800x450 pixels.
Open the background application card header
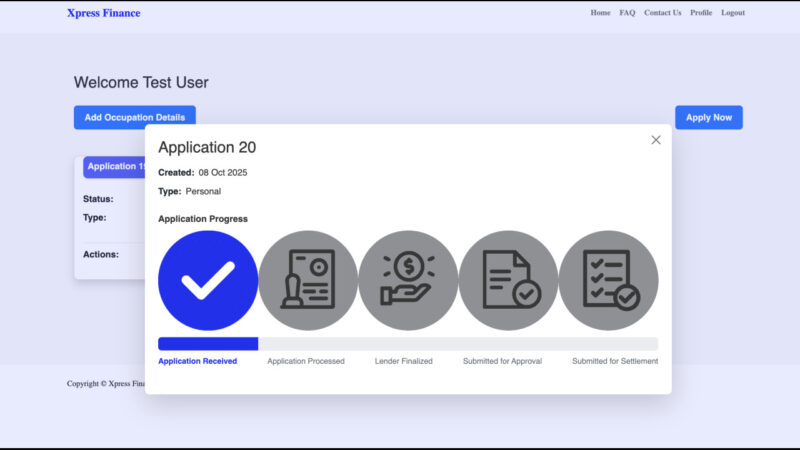pos(114,167)
